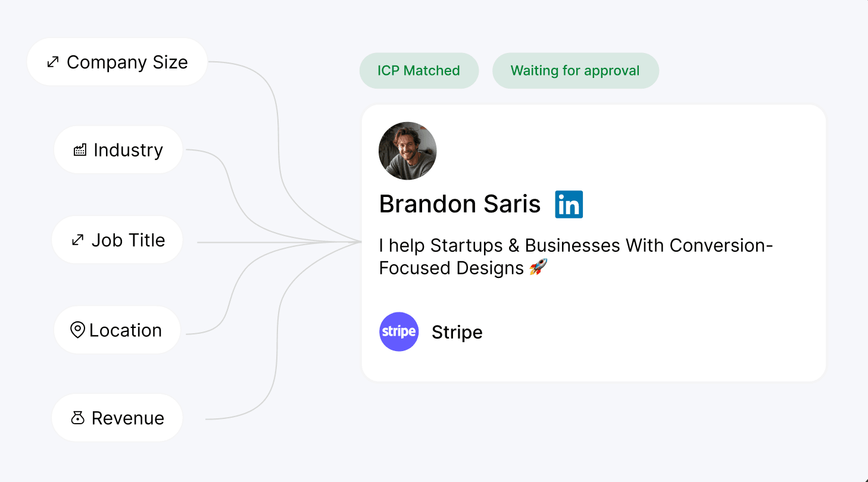Screen dimensions: 868x482
Task: Click the ICP Matched badge
Action: point(419,71)
